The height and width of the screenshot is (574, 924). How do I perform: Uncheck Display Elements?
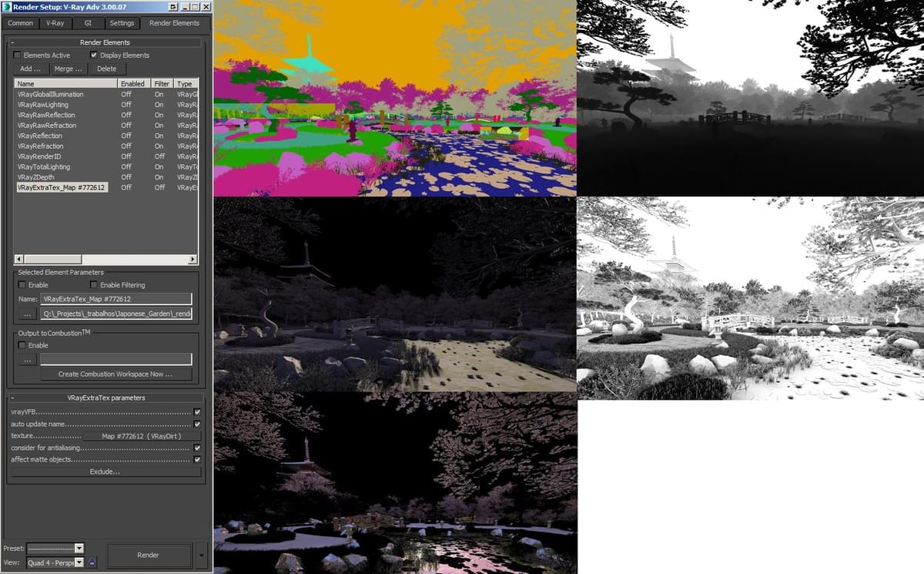[94, 55]
